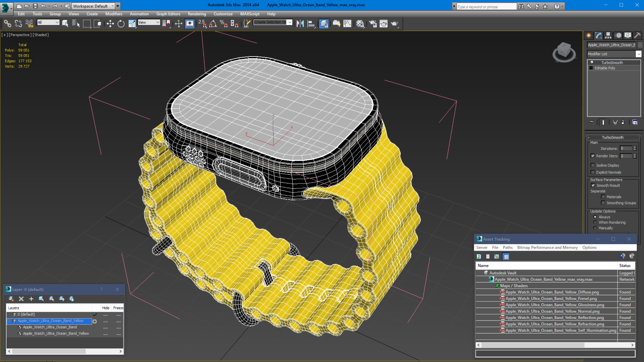The image size is (644, 362).
Task: Open Bitmap Performance and Memory menu
Action: pyautogui.click(x=547, y=248)
